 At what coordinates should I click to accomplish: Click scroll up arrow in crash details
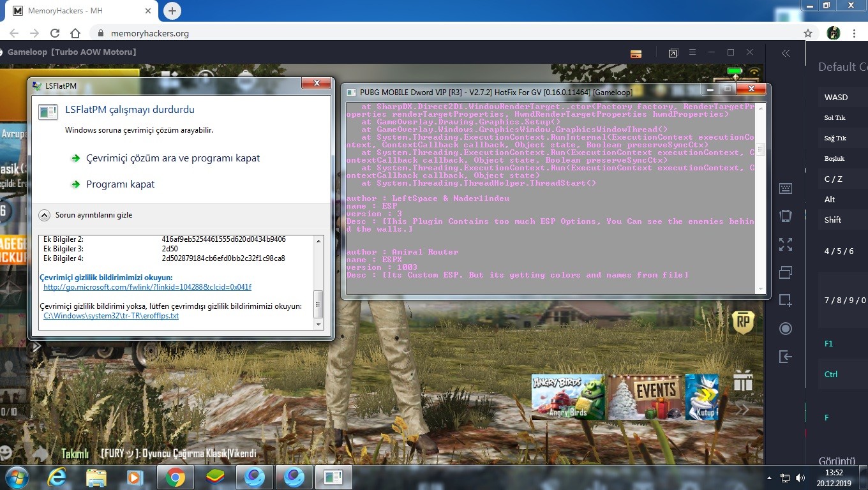(319, 240)
